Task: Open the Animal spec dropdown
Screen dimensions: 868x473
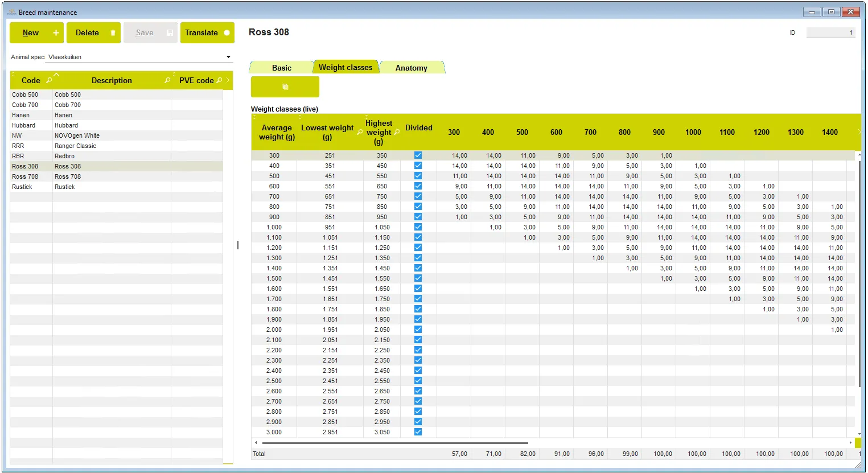Action: (x=228, y=57)
